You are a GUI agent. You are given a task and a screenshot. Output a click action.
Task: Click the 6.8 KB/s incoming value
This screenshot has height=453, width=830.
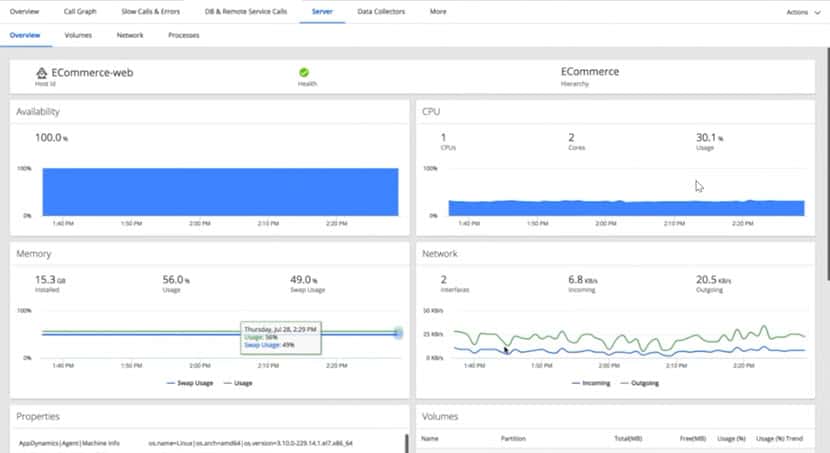tap(583, 279)
